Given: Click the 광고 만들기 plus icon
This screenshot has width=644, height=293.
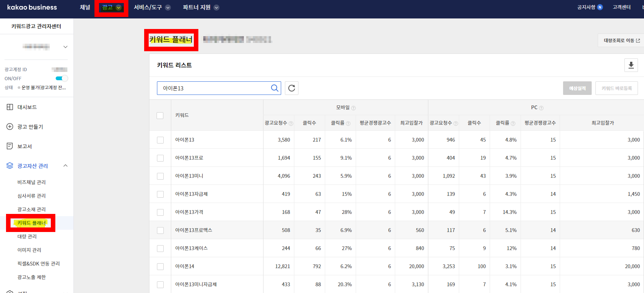Looking at the screenshot, I should [10, 127].
